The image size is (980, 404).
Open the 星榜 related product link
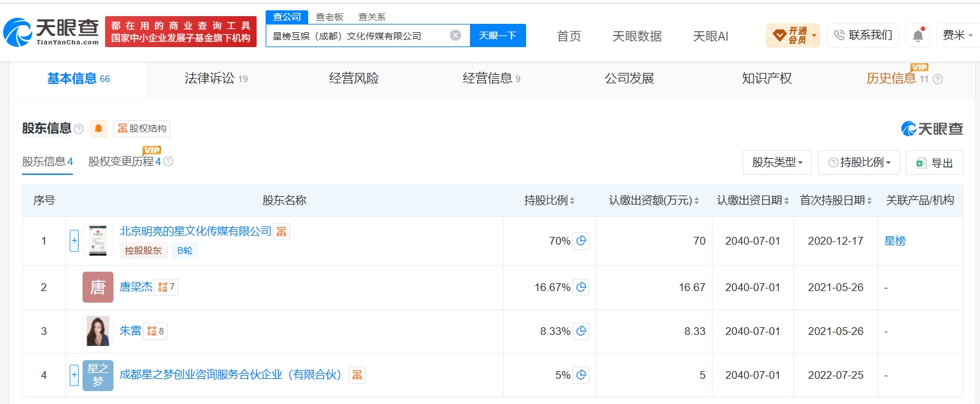tap(895, 241)
